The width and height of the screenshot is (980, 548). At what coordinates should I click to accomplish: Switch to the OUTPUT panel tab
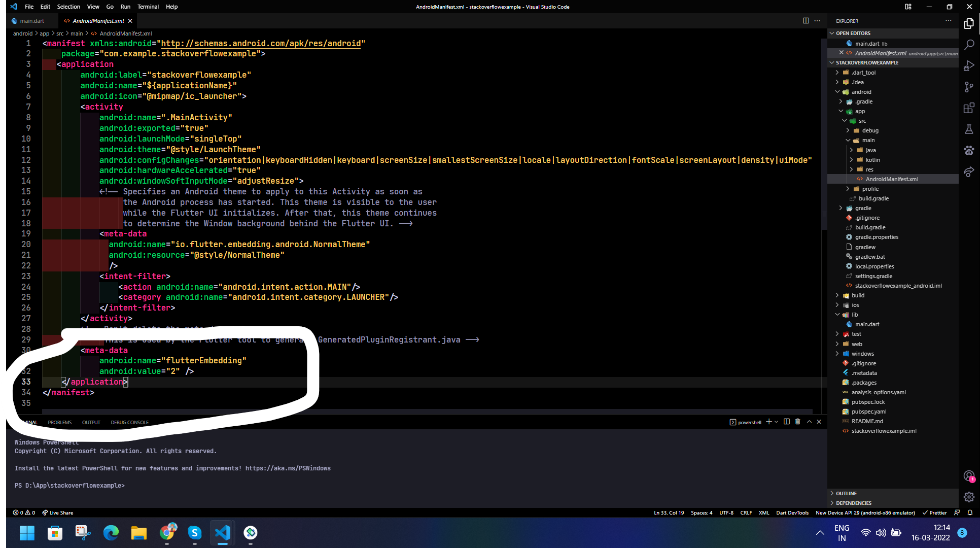[91, 422]
